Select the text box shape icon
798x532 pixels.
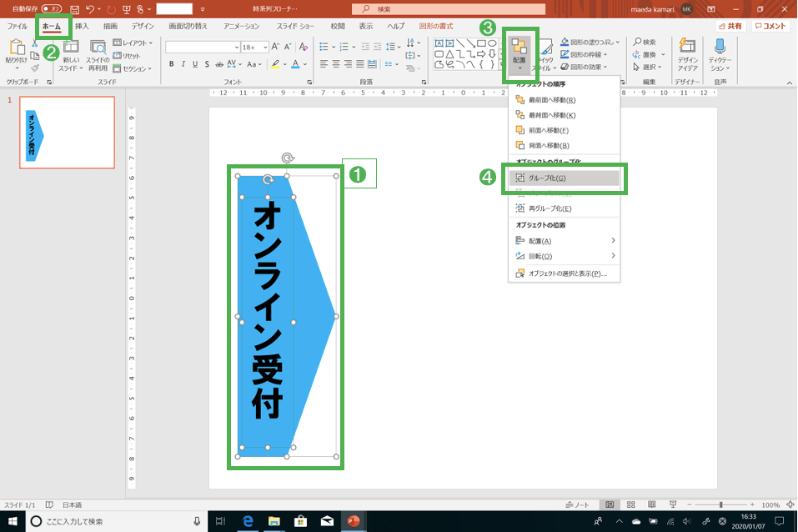coord(439,44)
